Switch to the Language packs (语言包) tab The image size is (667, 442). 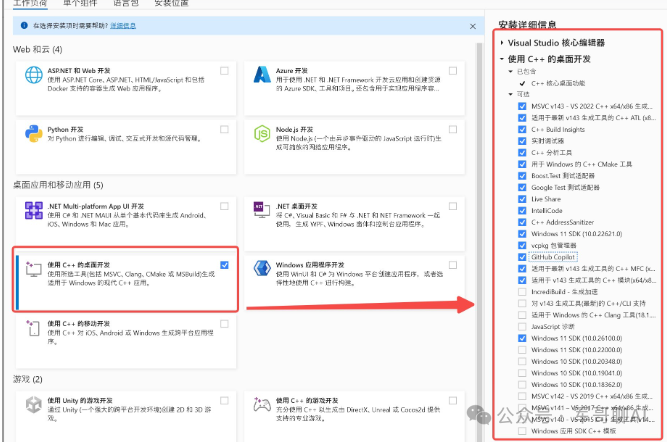pos(126,3)
